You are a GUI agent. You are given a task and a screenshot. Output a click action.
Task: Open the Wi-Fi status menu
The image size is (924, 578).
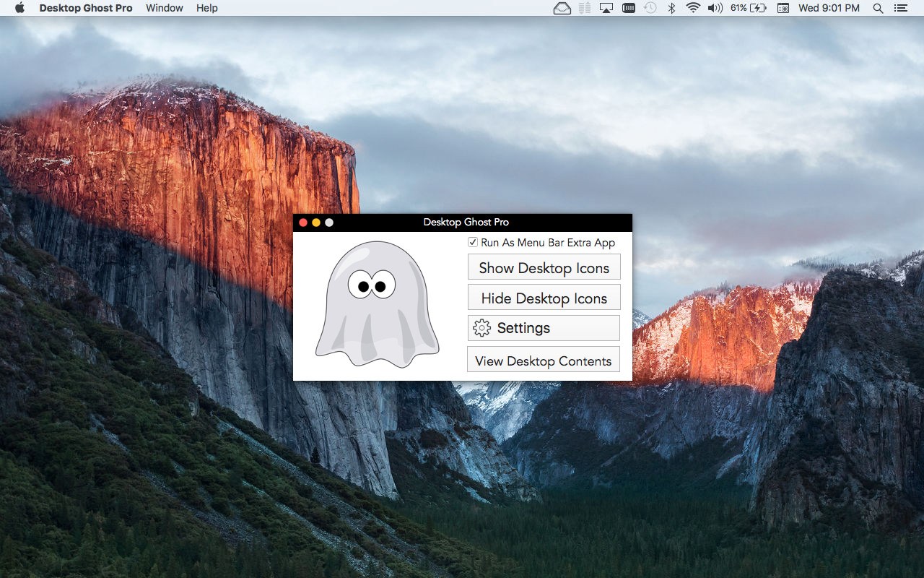(x=692, y=8)
